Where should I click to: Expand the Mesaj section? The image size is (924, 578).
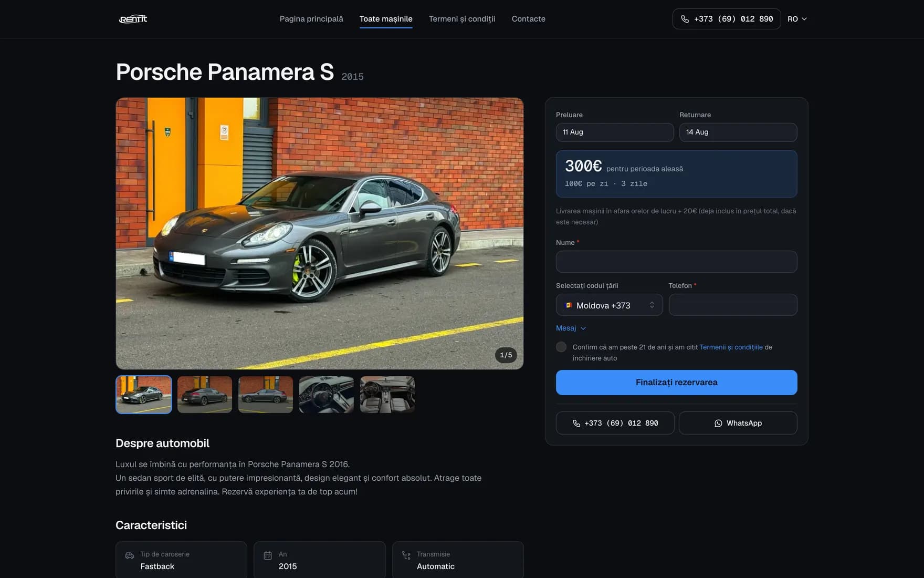pos(571,328)
